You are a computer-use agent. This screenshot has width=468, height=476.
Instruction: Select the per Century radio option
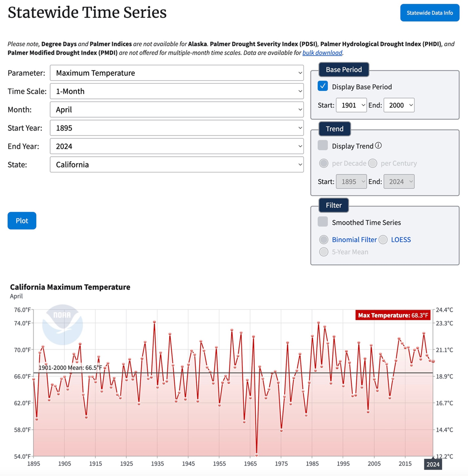(x=373, y=163)
